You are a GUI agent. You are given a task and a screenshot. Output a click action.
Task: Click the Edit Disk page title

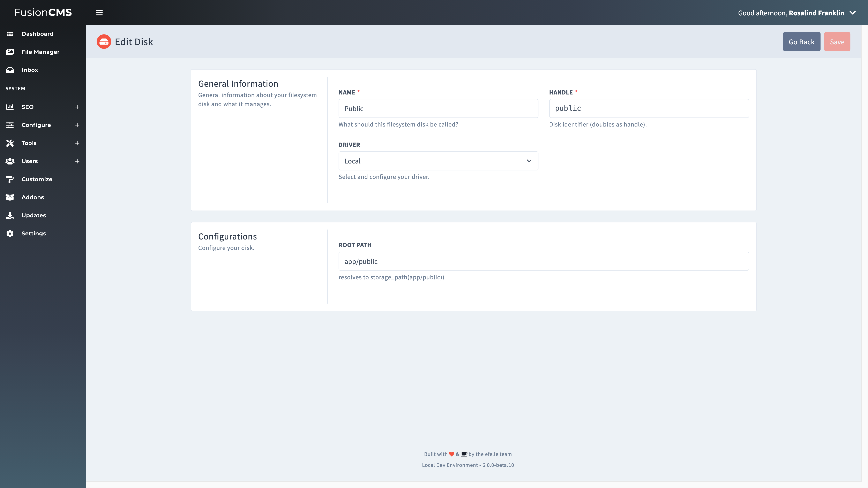[134, 42]
